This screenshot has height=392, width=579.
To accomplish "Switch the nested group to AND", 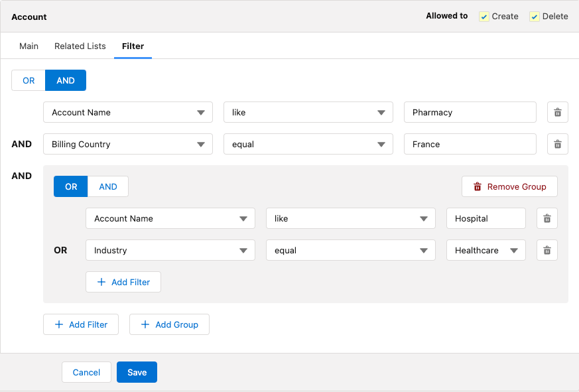I will pyautogui.click(x=107, y=186).
